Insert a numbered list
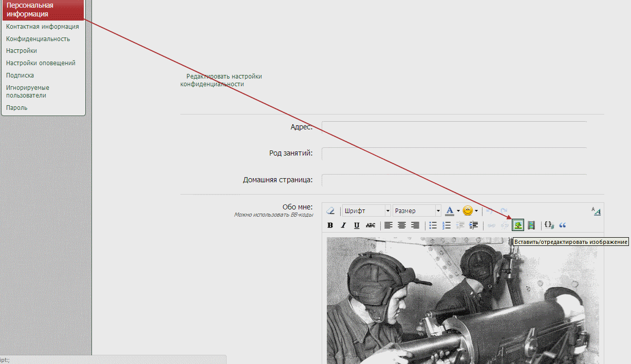Viewport: 631px width, 364px height. tap(447, 225)
